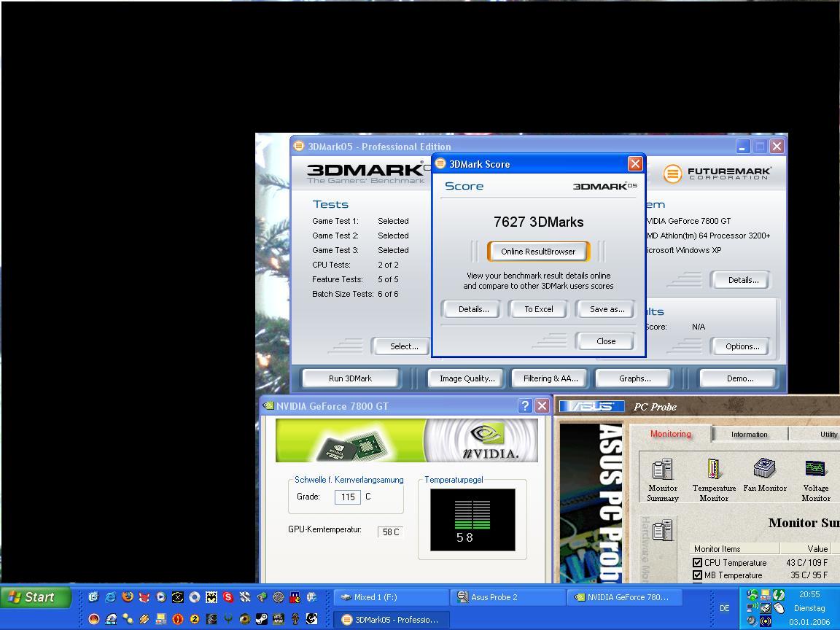Image resolution: width=840 pixels, height=630 pixels.
Task: Open Windows Media Player quick launch icon
Action: point(161,596)
